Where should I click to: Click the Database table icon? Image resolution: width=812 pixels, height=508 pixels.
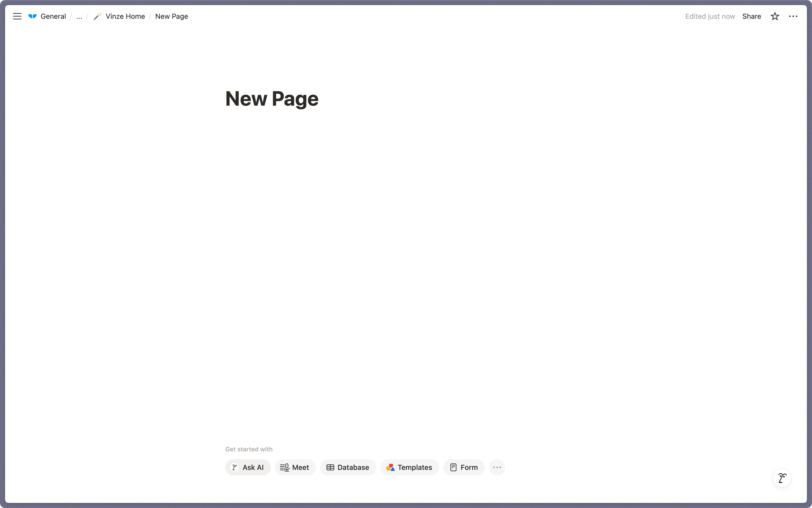click(x=330, y=467)
